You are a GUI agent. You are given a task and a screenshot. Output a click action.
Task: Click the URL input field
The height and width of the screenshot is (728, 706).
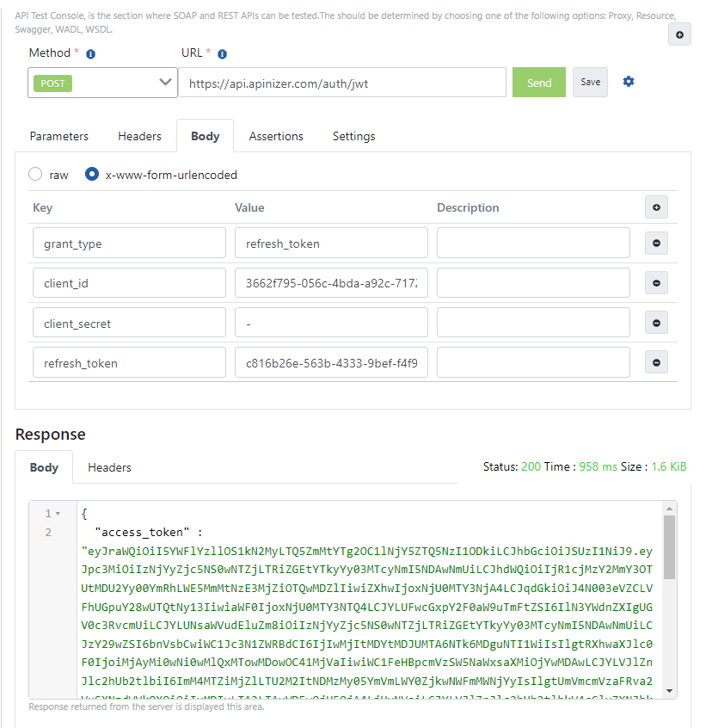342,83
